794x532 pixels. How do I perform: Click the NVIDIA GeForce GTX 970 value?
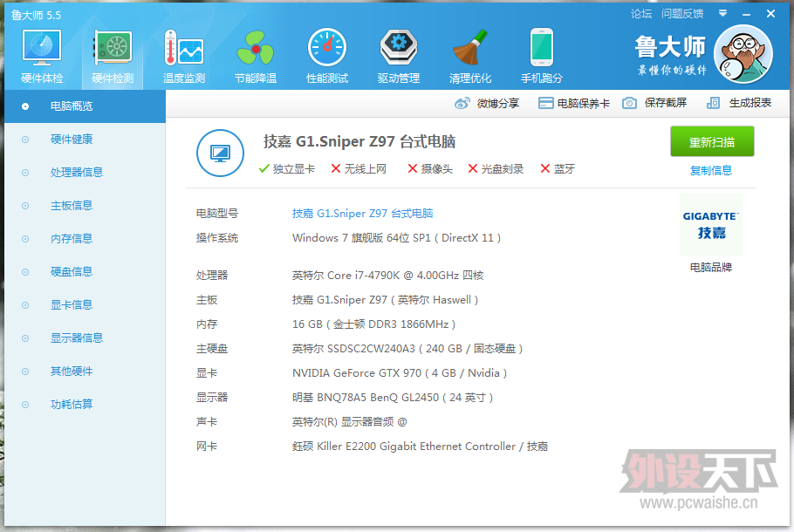point(400,373)
